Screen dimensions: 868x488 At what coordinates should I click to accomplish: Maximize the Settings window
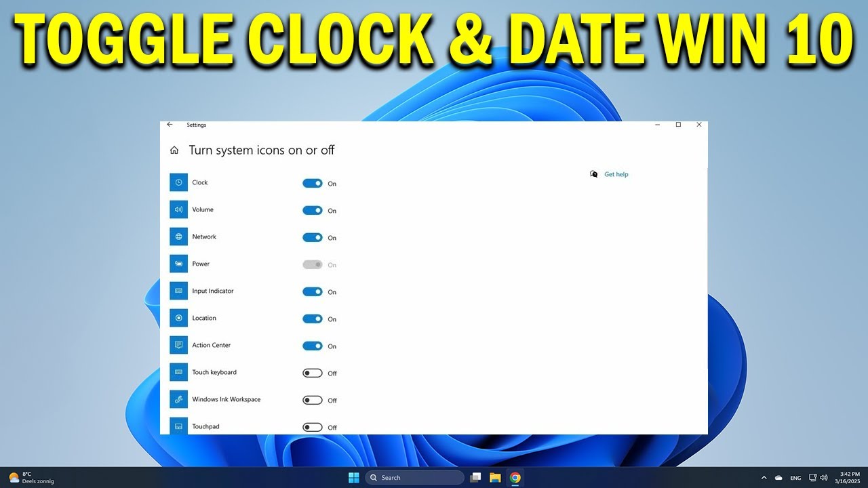click(x=678, y=125)
